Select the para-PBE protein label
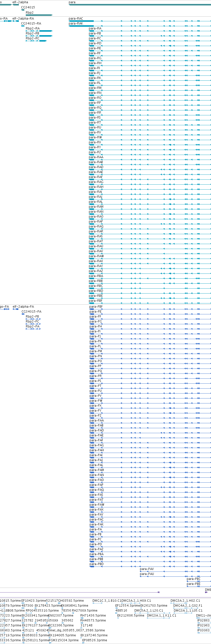The width and height of the screenshot is (211, 644). 193,584
